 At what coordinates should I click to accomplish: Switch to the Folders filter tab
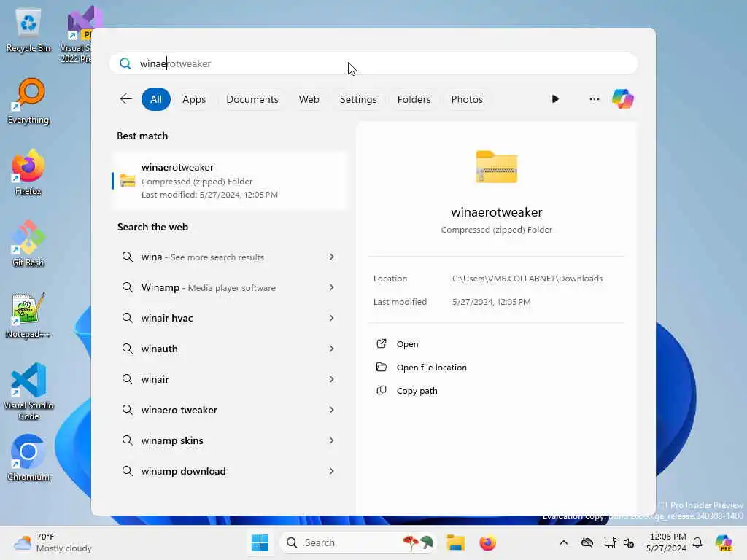pos(414,99)
